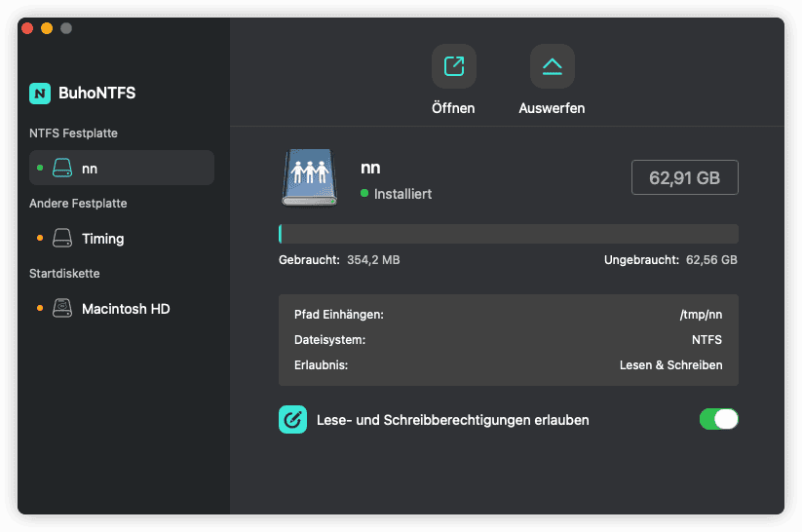Click the Öffnen label
Screen dimensions: 802x532
click(x=453, y=108)
